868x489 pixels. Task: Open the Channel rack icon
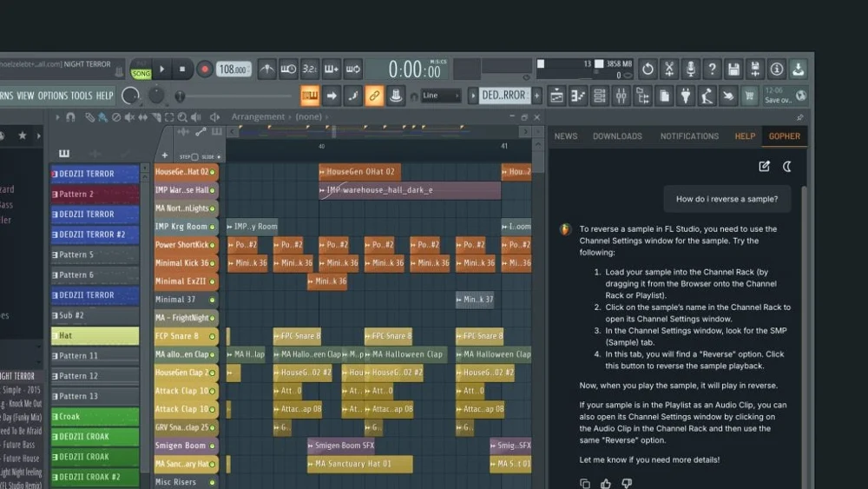pos(600,96)
